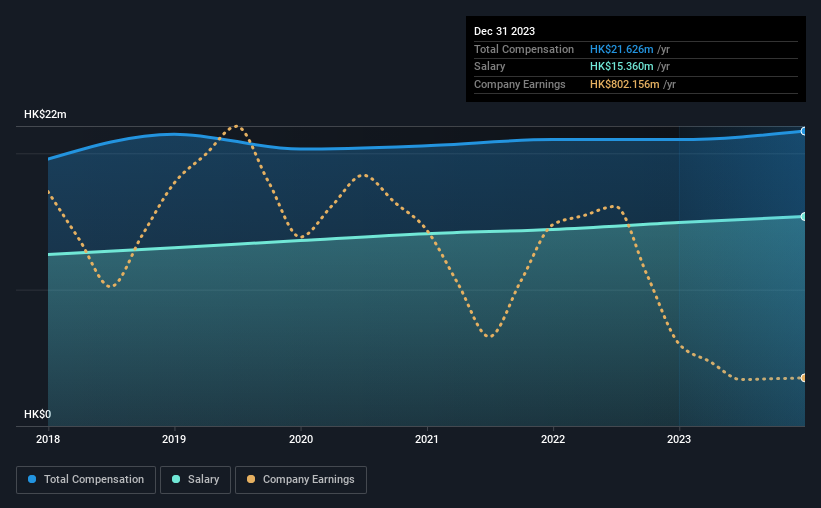821x508 pixels.
Task: Click the 2020 x-axis label
Action: click(x=301, y=439)
